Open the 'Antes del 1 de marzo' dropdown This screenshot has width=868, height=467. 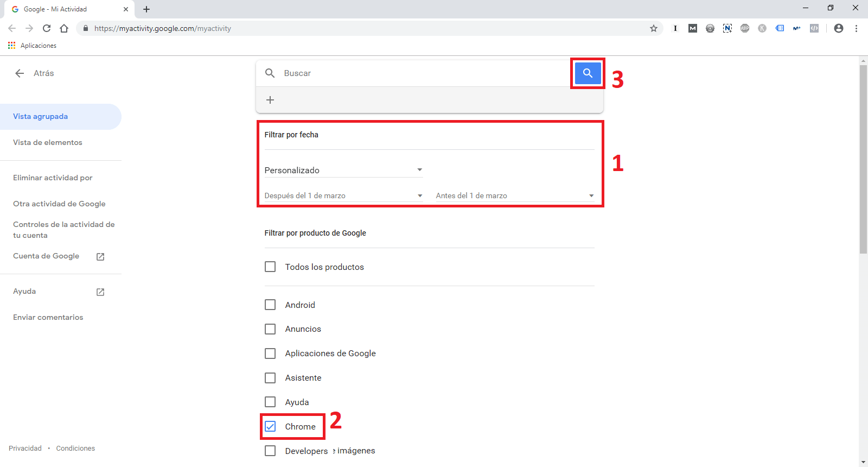515,195
